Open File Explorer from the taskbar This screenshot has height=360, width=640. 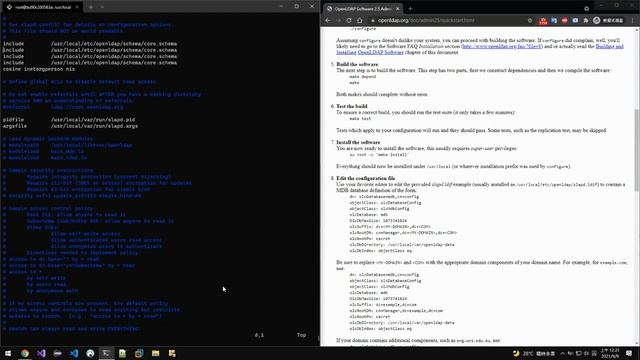pyautogui.click(x=156, y=353)
